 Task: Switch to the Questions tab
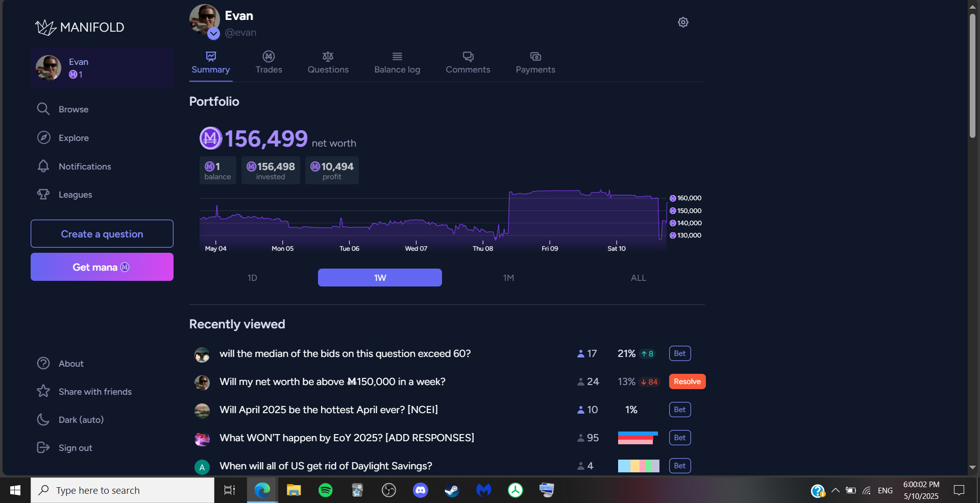(328, 63)
